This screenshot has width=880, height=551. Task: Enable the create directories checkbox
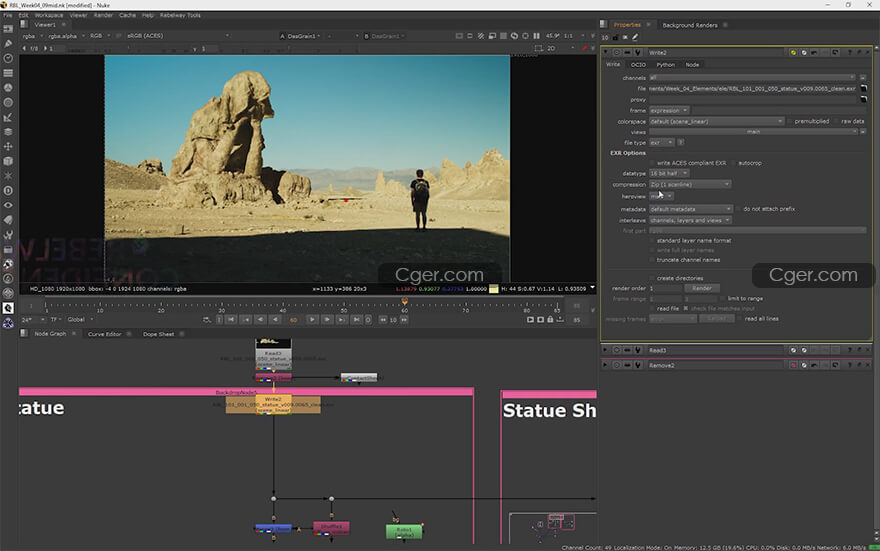(x=653, y=278)
